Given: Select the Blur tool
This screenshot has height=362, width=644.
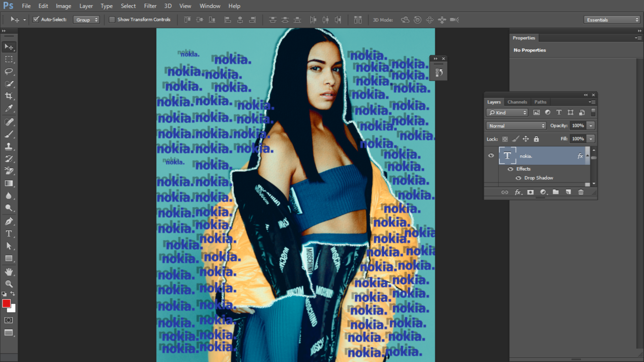Looking at the screenshot, I should pos(9,196).
